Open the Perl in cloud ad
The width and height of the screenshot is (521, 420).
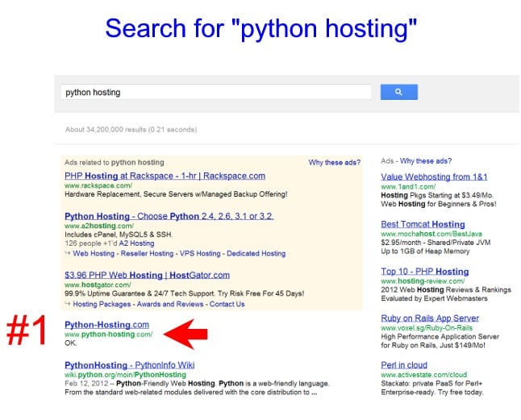[404, 365]
